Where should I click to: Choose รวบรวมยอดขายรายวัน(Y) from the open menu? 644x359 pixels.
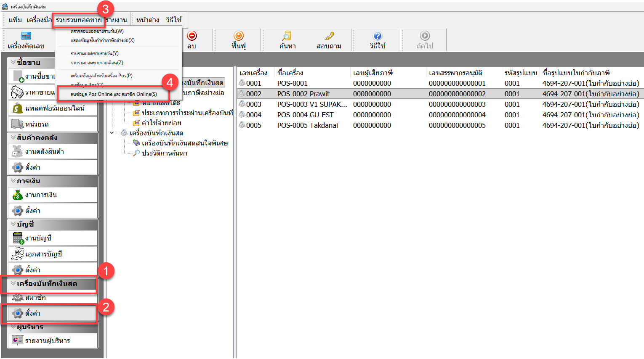(x=95, y=53)
